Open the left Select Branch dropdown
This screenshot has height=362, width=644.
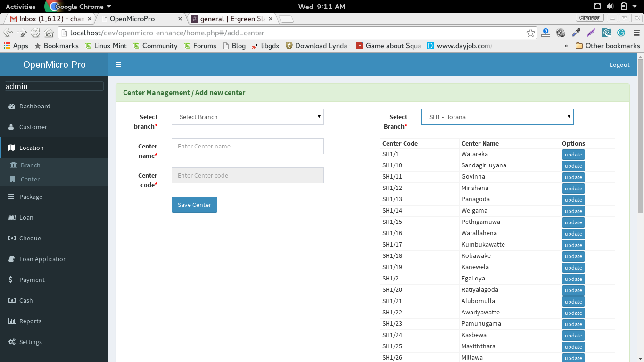click(x=248, y=117)
